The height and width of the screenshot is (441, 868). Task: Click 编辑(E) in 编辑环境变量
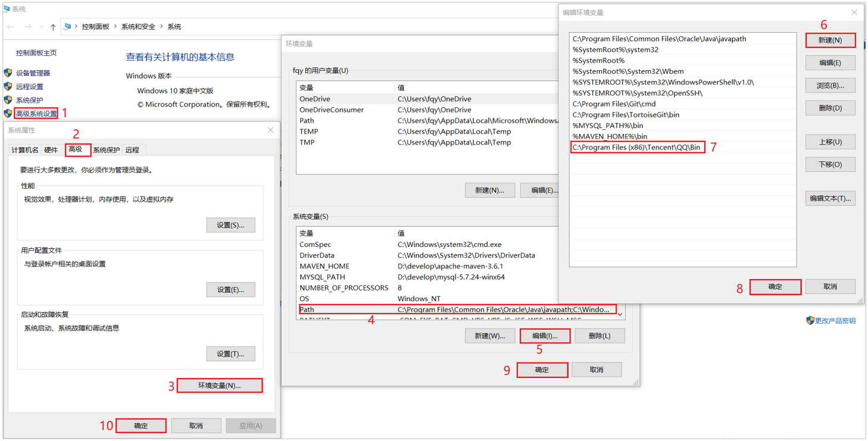pos(830,62)
